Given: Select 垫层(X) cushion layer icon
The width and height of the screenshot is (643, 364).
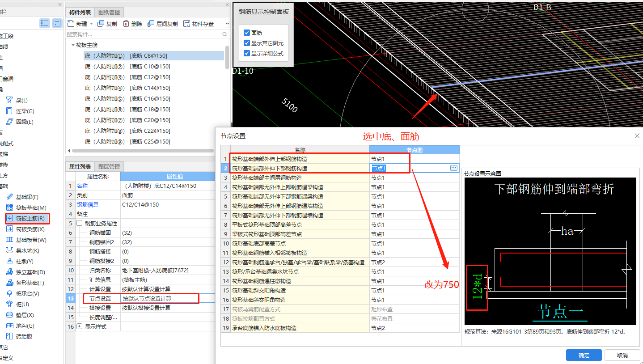Looking at the screenshot, I should coord(9,315).
